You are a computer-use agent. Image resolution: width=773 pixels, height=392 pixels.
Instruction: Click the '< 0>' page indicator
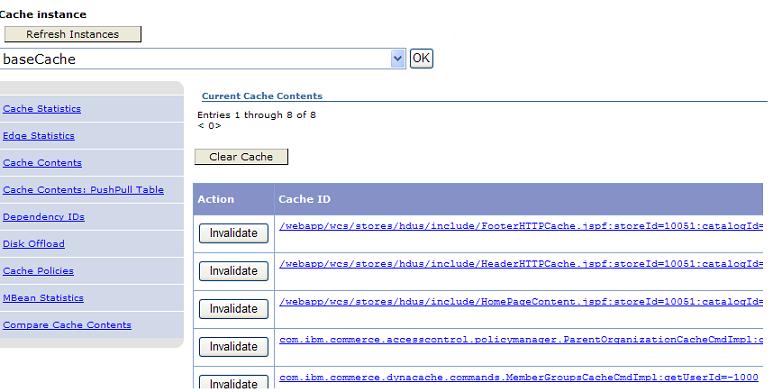[209, 126]
